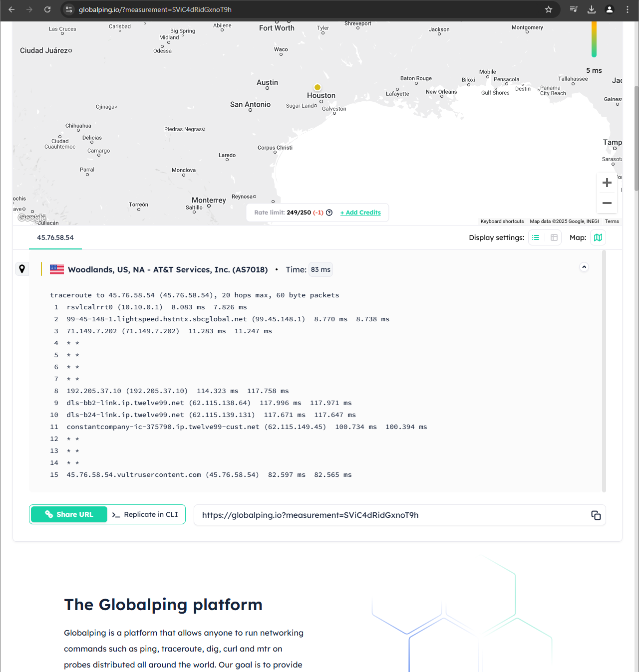Viewport: 639px width, 672px height.
Task: Select the 45.76.58.54 results tab
Action: tap(55, 237)
